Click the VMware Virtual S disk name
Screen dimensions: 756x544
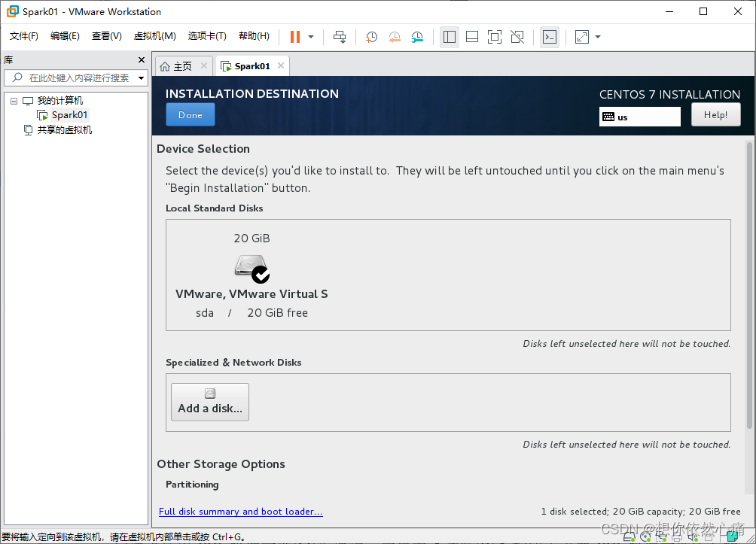point(251,294)
